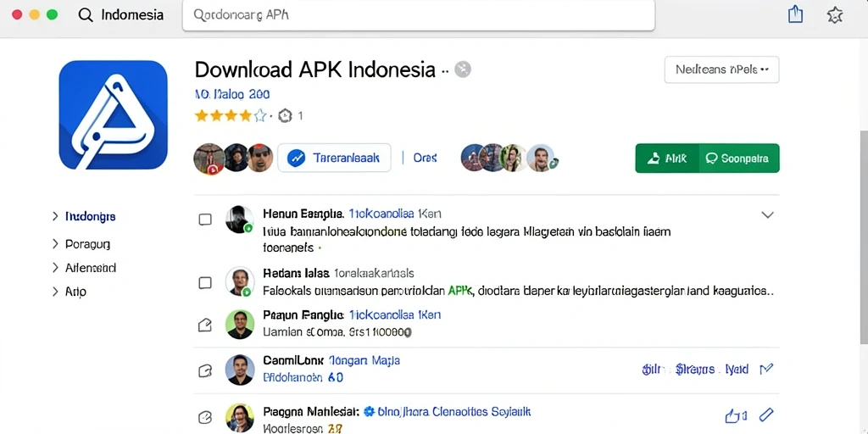Click the share icon in the top bar
This screenshot has width=868, height=434.
pyautogui.click(x=795, y=14)
